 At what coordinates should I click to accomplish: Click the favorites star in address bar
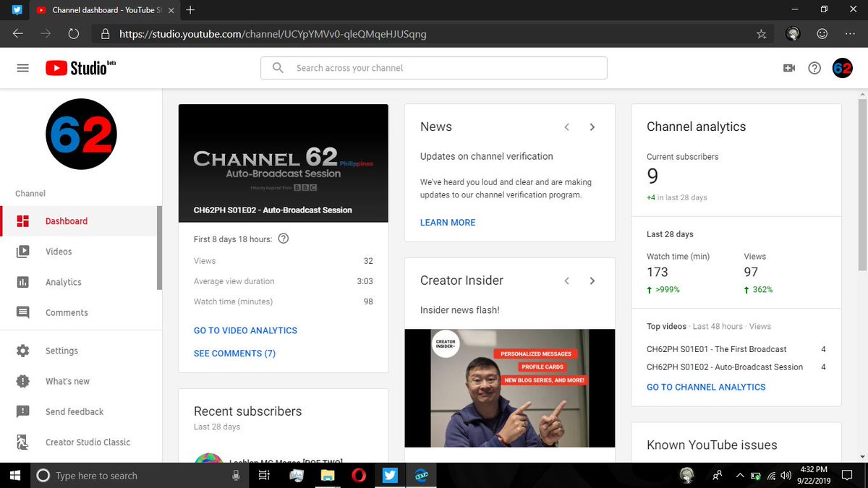761,33
